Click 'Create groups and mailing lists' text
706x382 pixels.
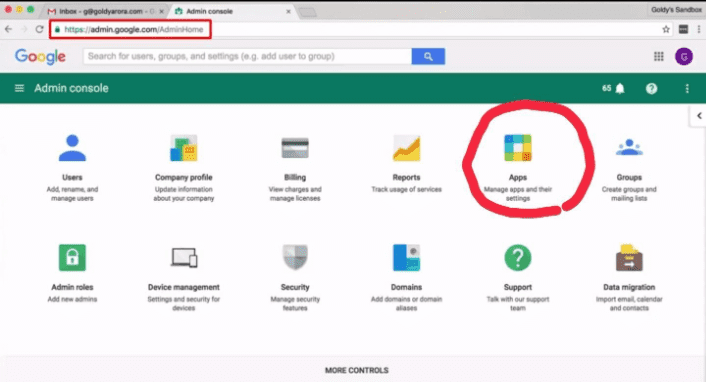[629, 194]
